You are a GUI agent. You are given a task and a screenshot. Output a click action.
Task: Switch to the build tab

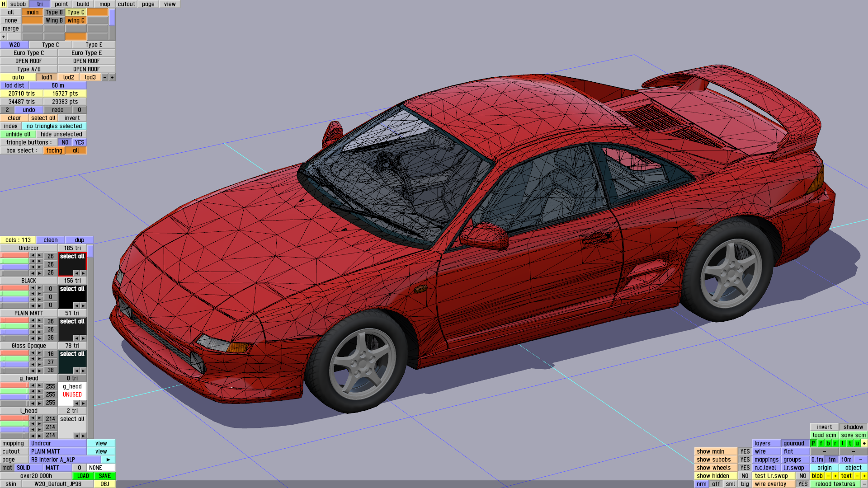[83, 4]
